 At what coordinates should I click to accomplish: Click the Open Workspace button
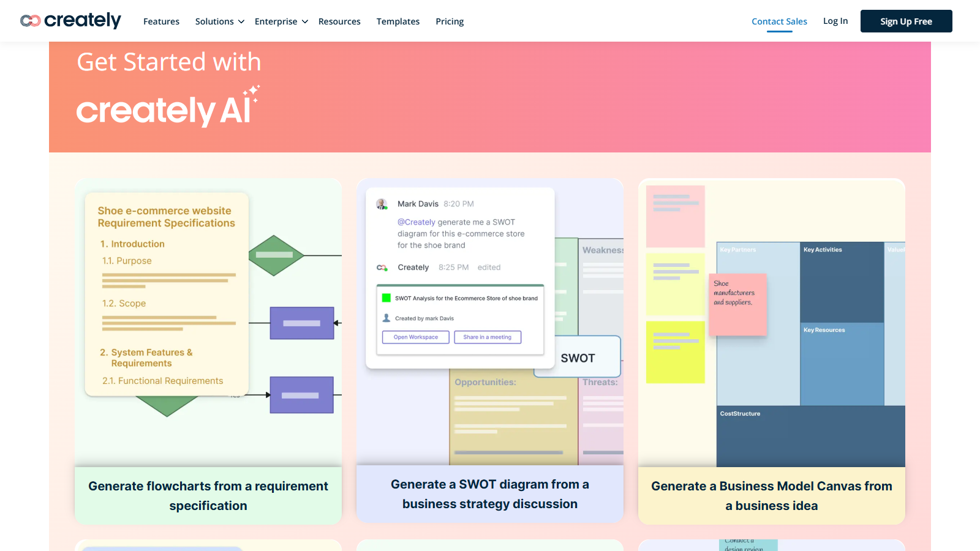click(x=416, y=337)
